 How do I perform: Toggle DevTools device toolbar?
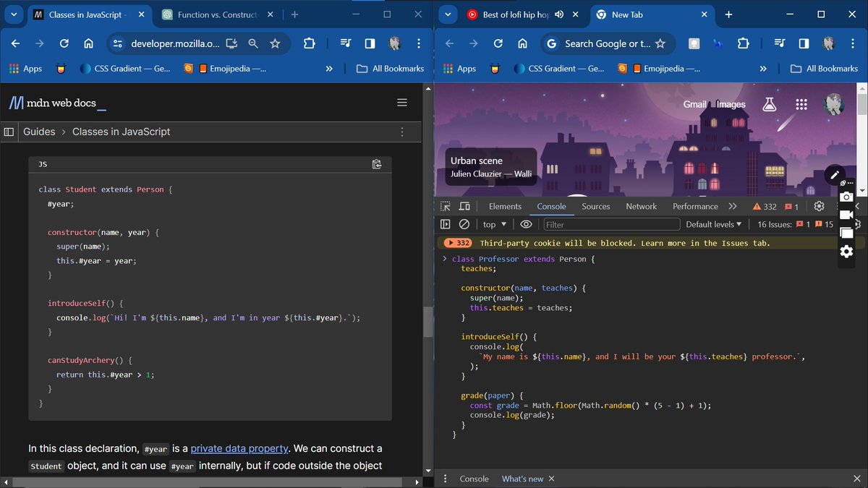pos(464,206)
